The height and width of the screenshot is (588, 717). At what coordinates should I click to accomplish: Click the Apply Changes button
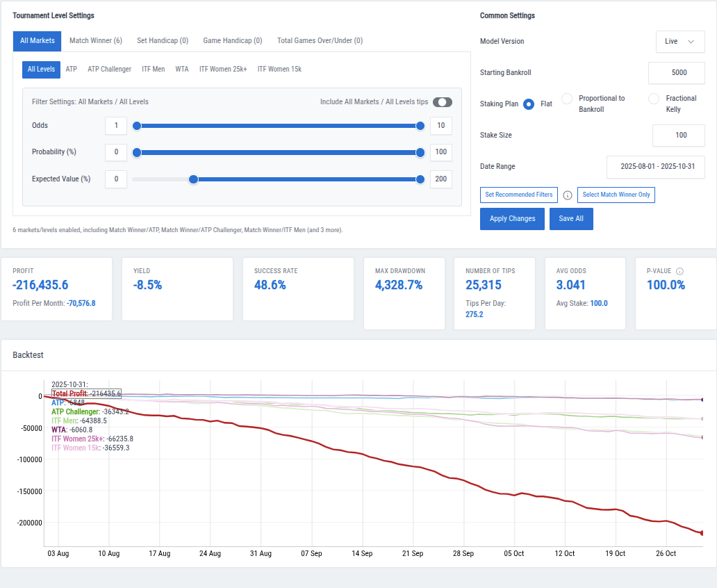pos(512,218)
